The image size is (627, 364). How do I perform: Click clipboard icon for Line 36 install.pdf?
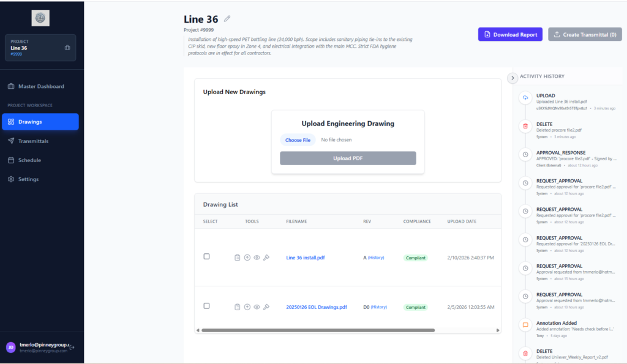tap(238, 258)
